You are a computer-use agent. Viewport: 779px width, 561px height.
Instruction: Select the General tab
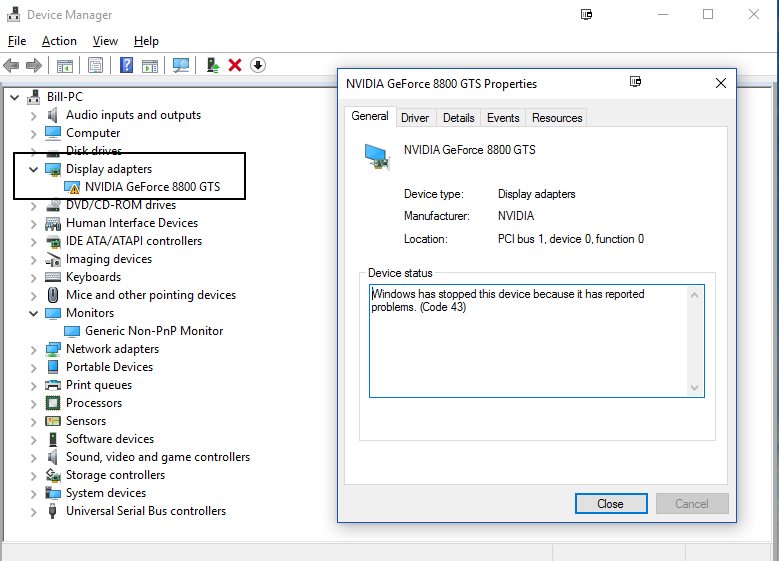tap(370, 116)
